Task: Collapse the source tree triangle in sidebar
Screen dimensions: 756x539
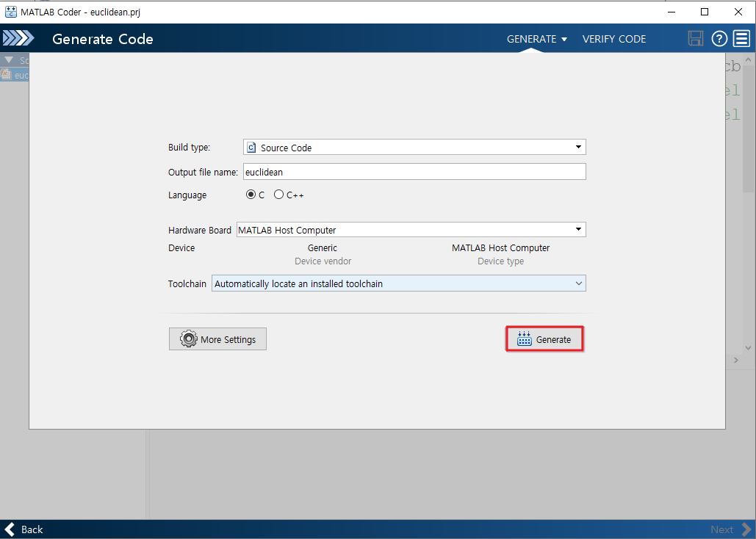Action: [x=9, y=59]
